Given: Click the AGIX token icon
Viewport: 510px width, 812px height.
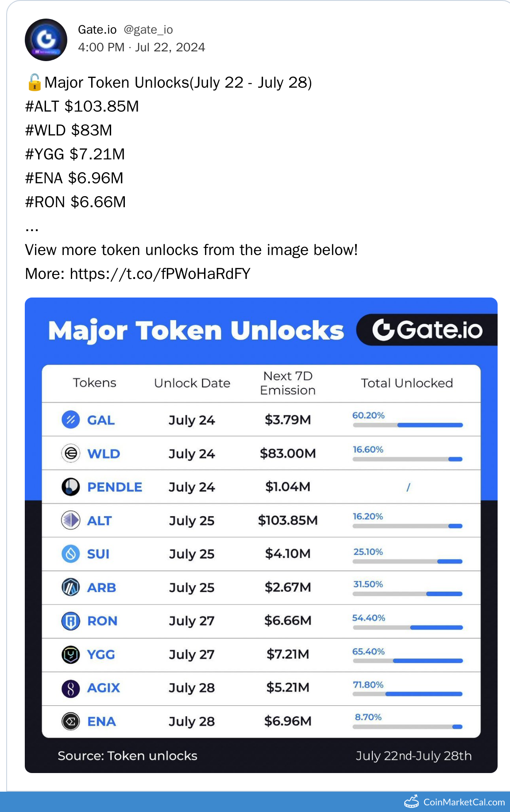Looking at the screenshot, I should (70, 688).
